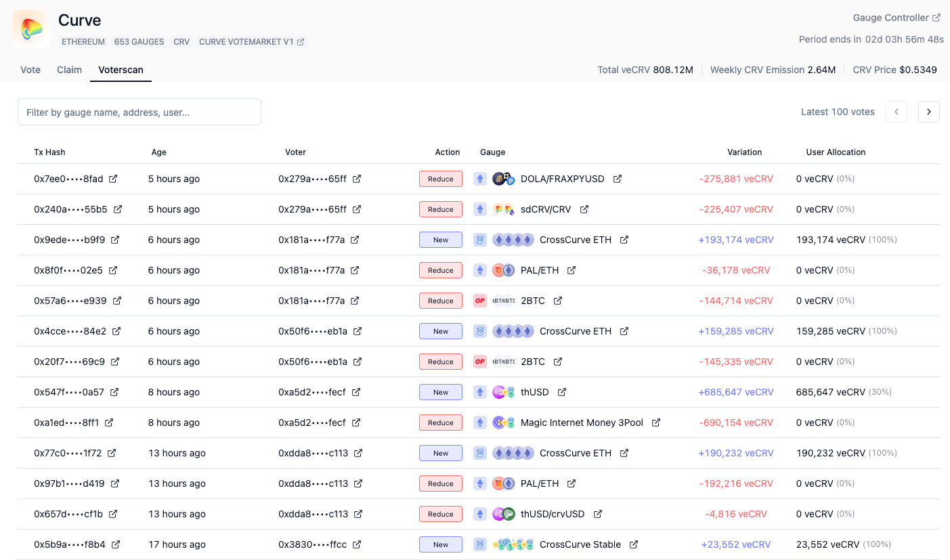Click the ETHEREUM tag
The height and width of the screenshot is (560, 950).
coord(83,42)
